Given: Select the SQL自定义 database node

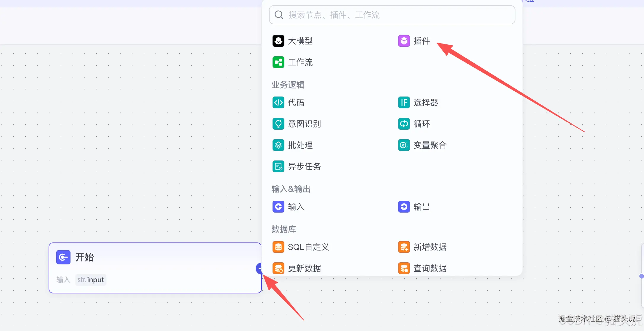Looking at the screenshot, I should [x=278, y=247].
